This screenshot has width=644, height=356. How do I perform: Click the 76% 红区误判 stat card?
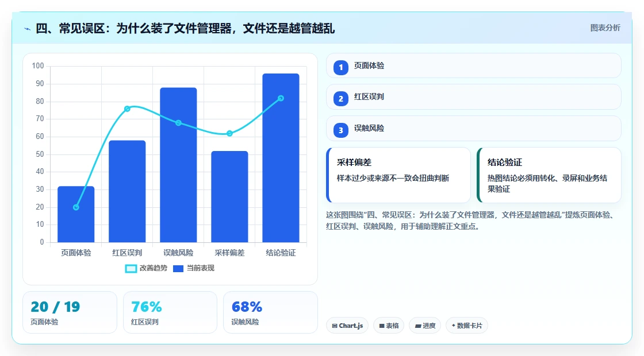(170, 312)
